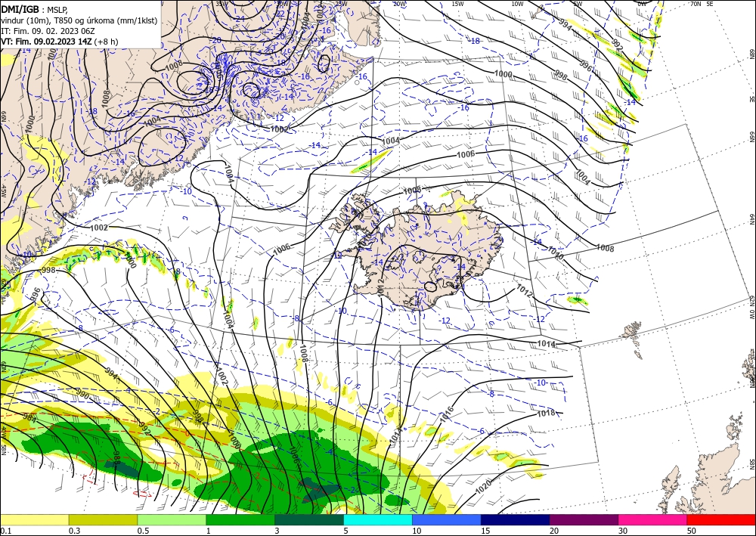
Task: Click the light green 0.5–1 legend swatch
Action: coord(172,519)
